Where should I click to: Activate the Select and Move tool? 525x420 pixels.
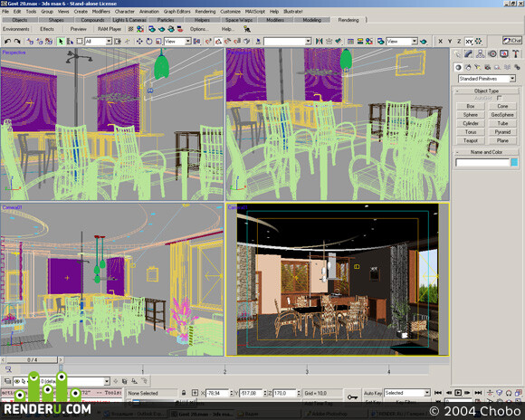click(139, 42)
